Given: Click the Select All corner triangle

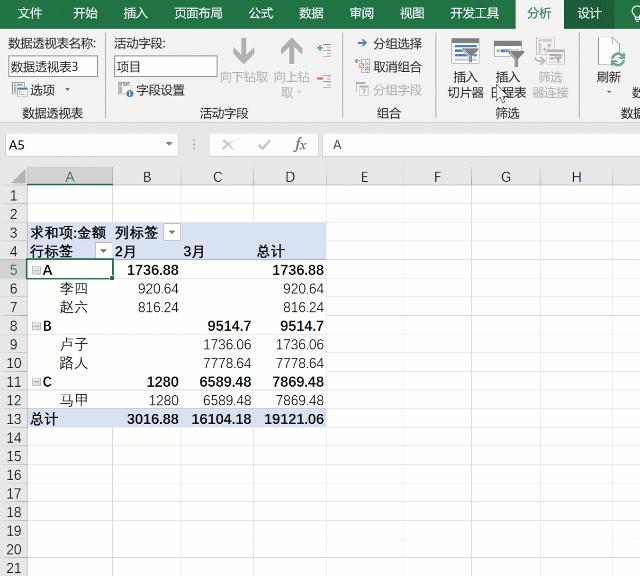Looking at the screenshot, I should [18, 176].
